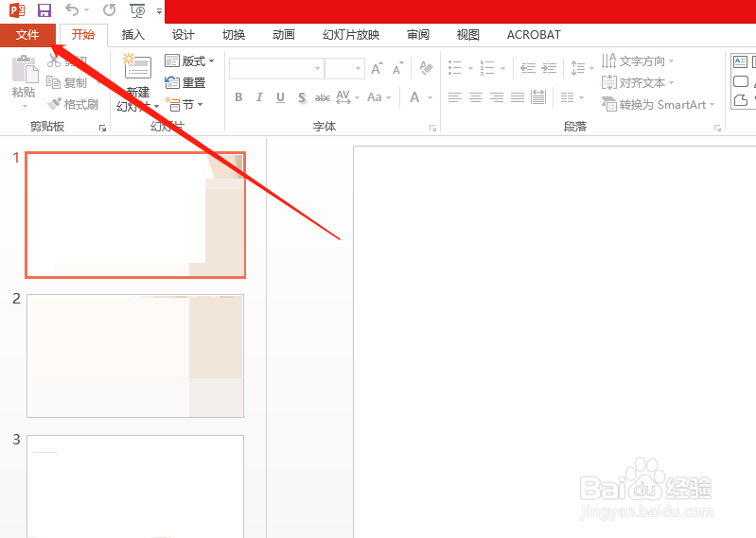756x538 pixels.
Task: Select slide 1 thumbnail
Action: tap(135, 215)
